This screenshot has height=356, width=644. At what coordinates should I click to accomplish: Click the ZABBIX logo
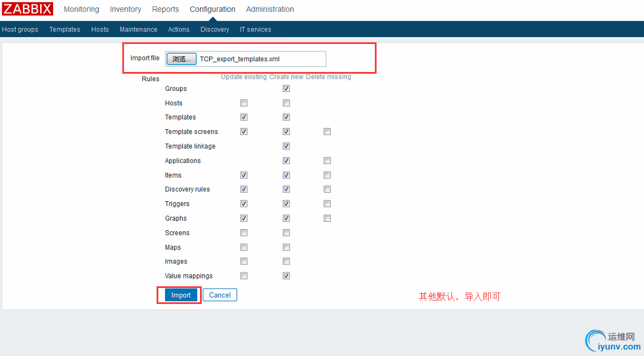pos(27,9)
